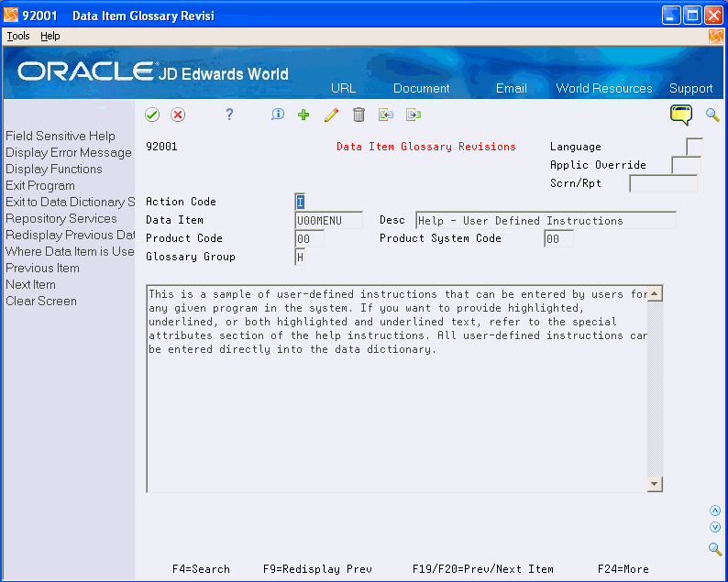This screenshot has width=728, height=582.
Task: Click inside the glossary text area
Action: pyautogui.click(x=397, y=389)
